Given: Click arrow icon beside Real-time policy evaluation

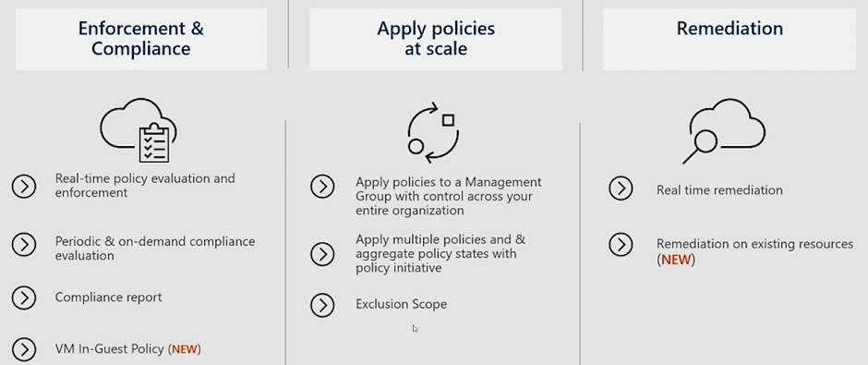Looking at the screenshot, I should [24, 187].
